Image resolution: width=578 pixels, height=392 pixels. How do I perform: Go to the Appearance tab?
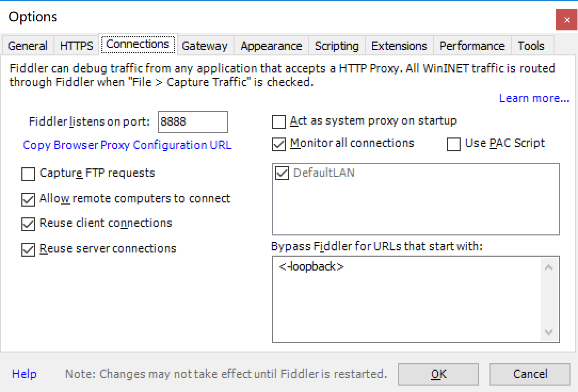click(x=271, y=46)
